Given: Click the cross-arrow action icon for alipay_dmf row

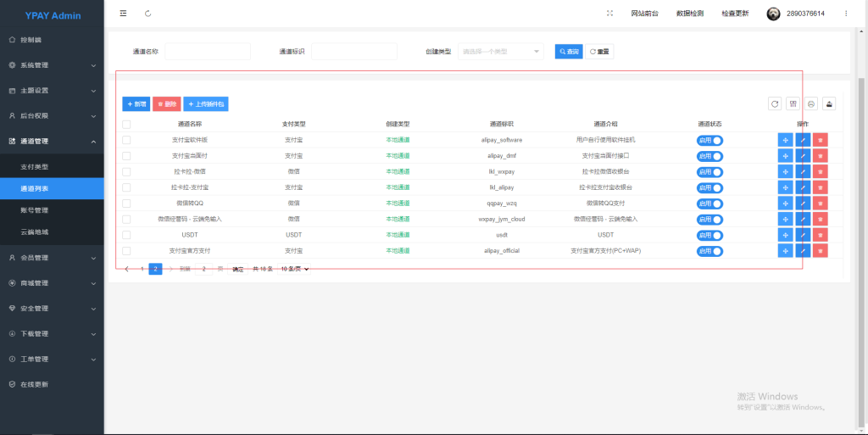Looking at the screenshot, I should pos(786,156).
